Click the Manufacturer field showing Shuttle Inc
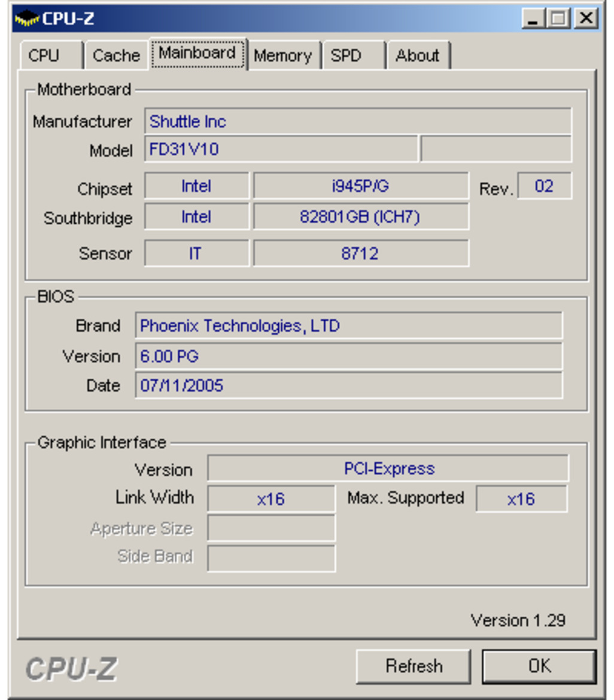614x700 pixels. pyautogui.click(x=357, y=121)
